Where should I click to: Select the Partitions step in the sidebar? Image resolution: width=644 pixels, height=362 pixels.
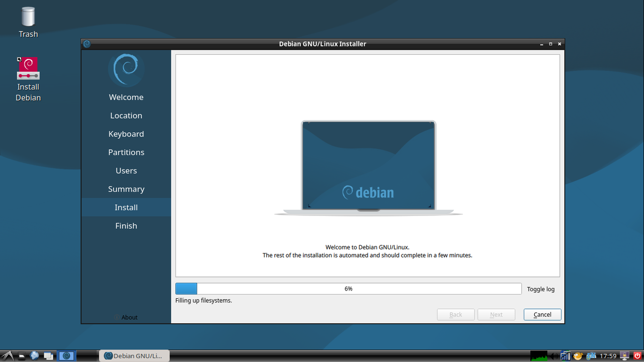click(126, 152)
